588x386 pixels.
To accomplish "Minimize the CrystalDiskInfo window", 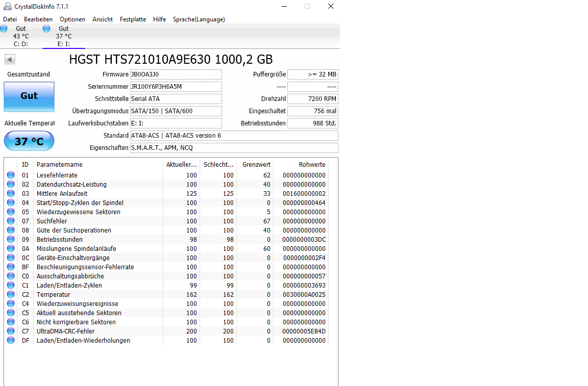I will (x=284, y=6).
